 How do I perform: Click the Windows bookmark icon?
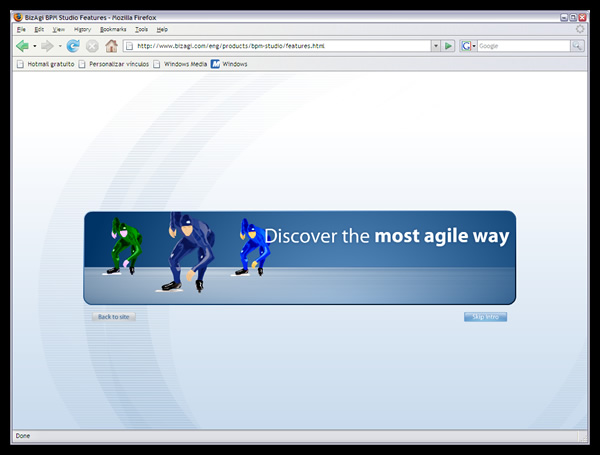pos(215,64)
